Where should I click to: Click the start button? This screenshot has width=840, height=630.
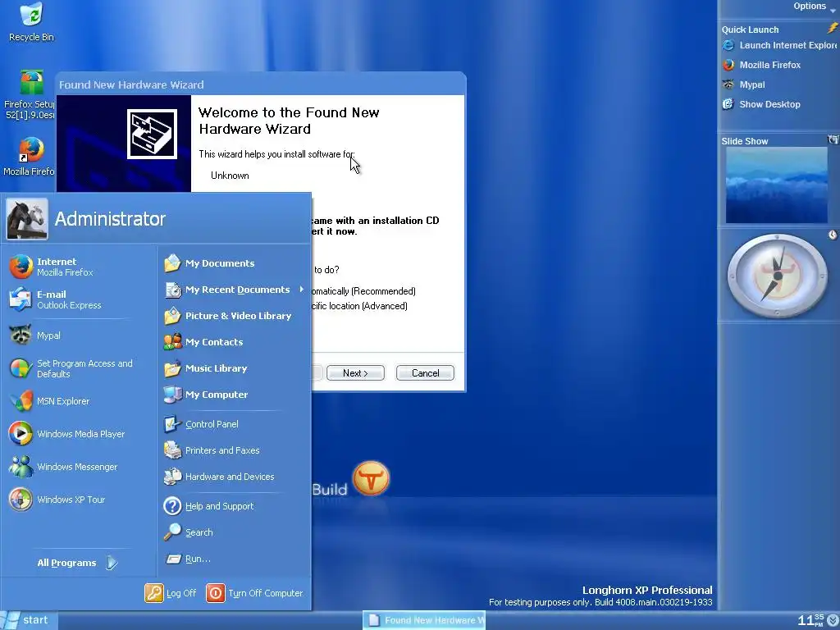click(29, 620)
